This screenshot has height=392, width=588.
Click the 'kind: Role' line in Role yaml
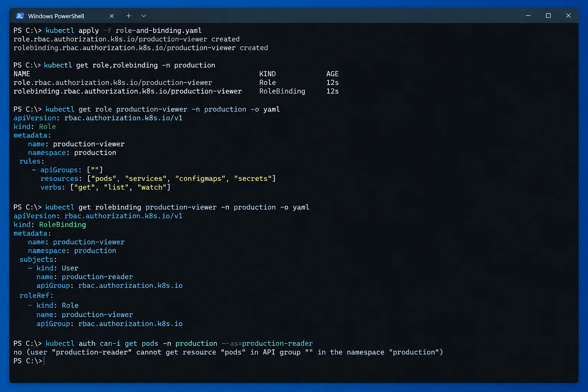(35, 127)
